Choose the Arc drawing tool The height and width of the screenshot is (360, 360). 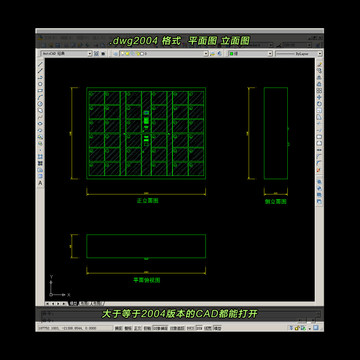[x=40, y=96]
